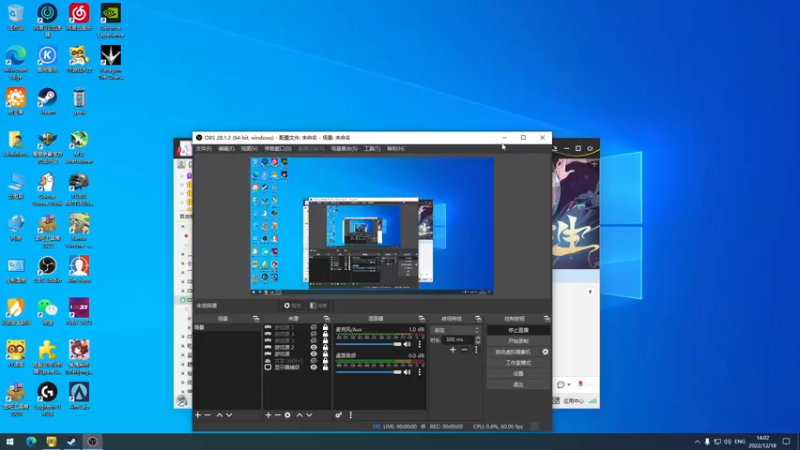
Task: Toggle visibility of the 文本 (GDI+) source
Action: (x=314, y=361)
